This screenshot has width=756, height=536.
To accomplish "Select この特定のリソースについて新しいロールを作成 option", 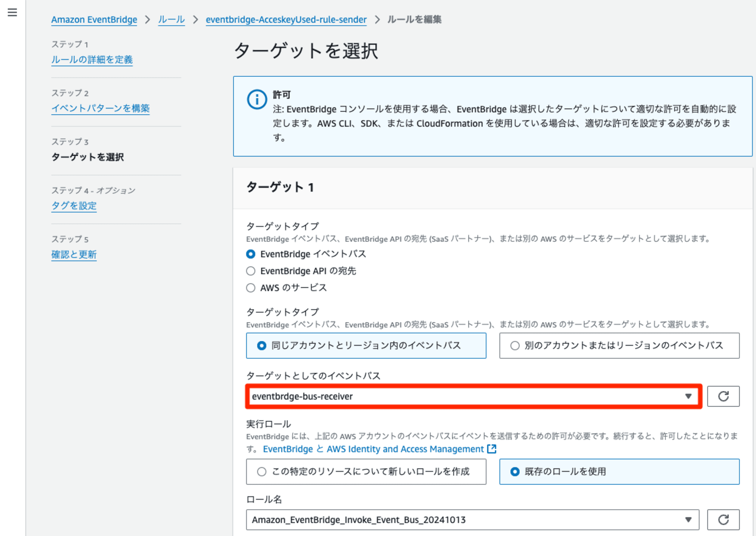I will tap(366, 472).
